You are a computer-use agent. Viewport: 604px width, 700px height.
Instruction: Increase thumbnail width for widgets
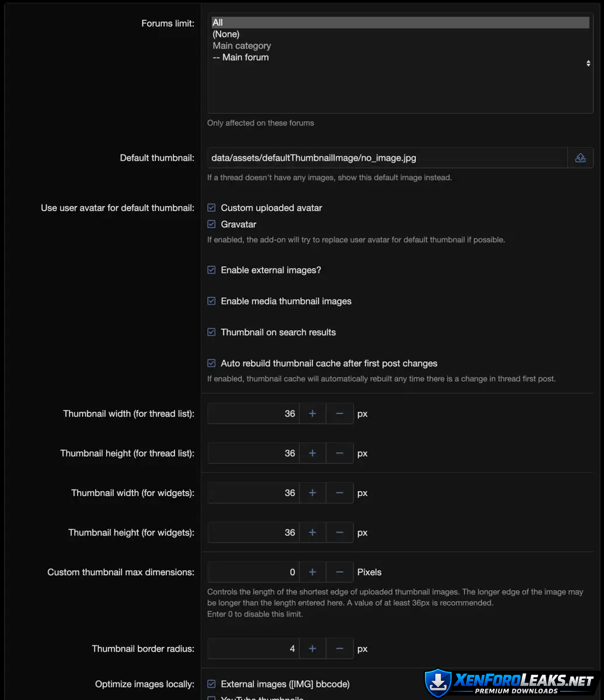coord(312,493)
